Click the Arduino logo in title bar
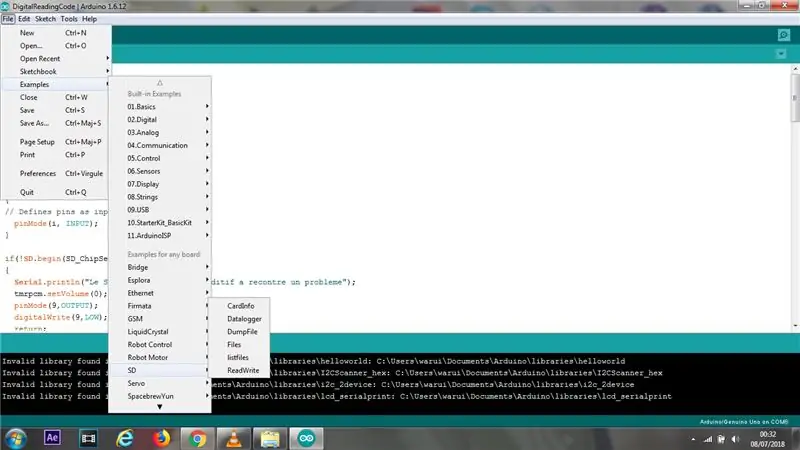 5,6
